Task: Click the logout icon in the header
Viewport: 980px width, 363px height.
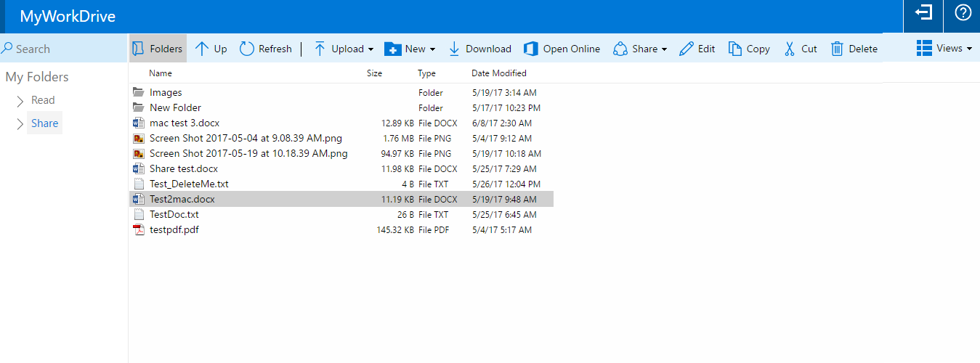Action: (x=923, y=14)
